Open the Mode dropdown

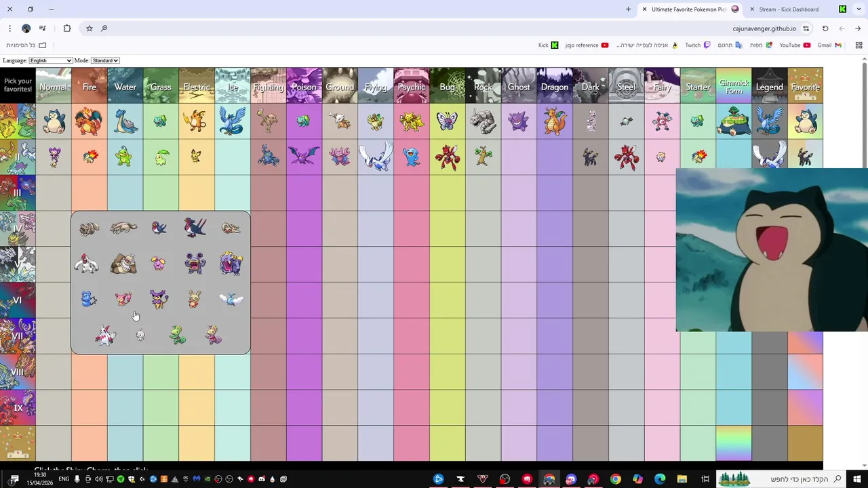pos(105,60)
